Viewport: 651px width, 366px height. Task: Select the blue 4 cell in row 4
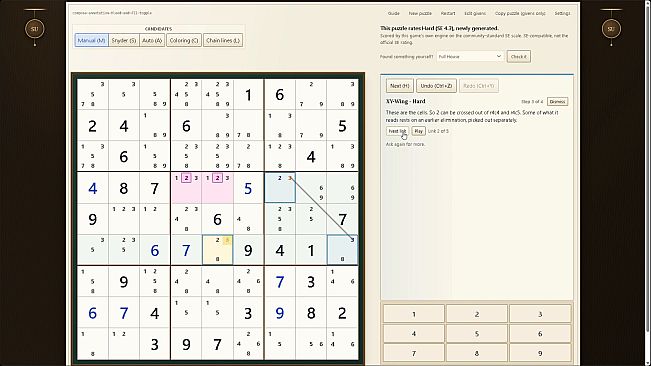pos(92,188)
